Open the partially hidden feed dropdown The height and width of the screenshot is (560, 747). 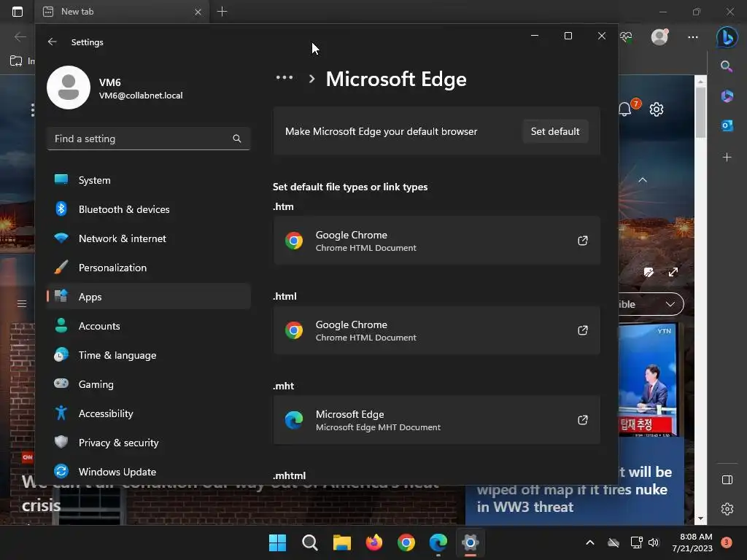(651, 304)
